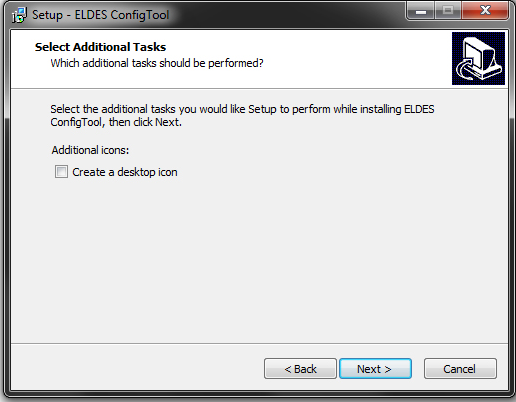Screen dimensions: 516x402
Task: Click the 'Create a desktop icon' label text
Action: pyautogui.click(x=125, y=172)
